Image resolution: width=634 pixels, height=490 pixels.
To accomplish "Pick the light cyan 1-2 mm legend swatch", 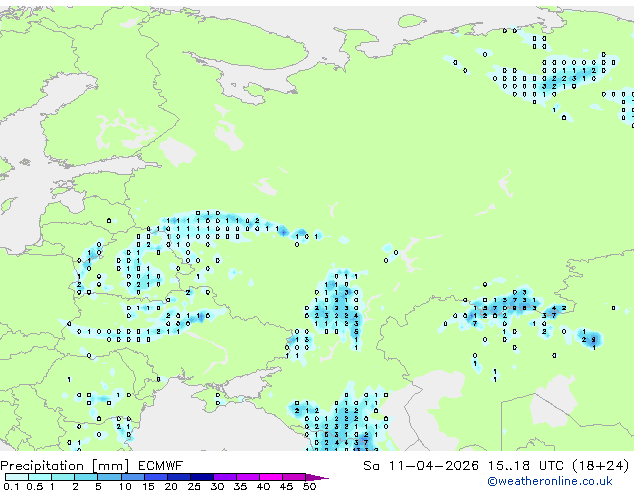I will click(63, 477).
